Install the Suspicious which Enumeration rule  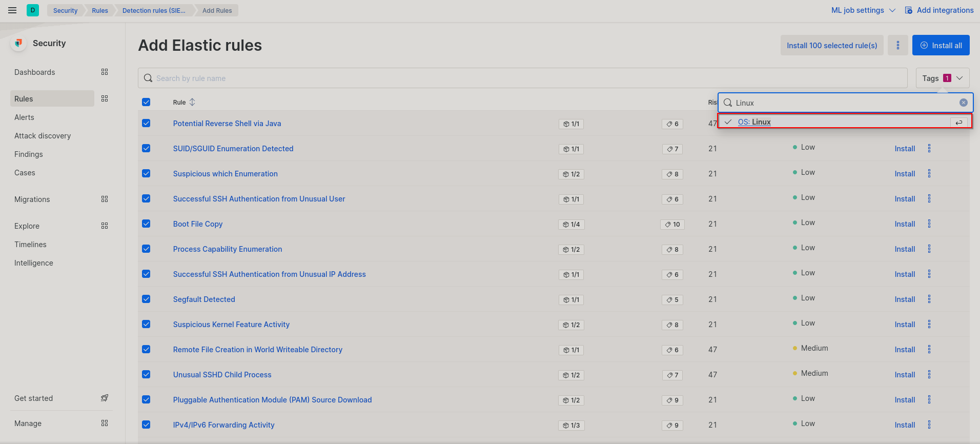click(x=905, y=174)
